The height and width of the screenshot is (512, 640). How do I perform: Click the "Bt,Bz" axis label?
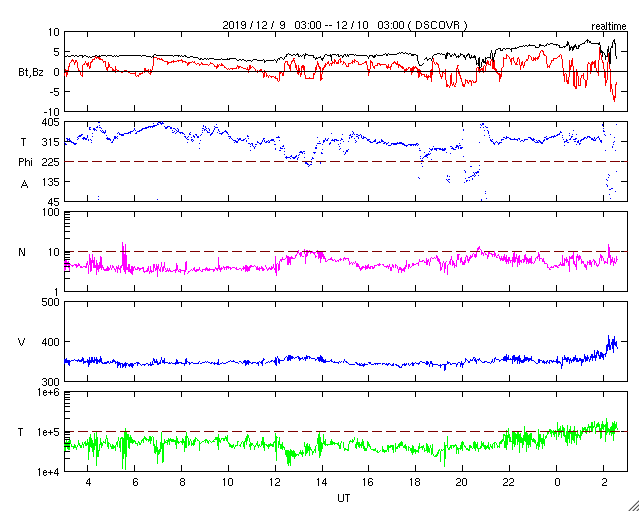31,73
